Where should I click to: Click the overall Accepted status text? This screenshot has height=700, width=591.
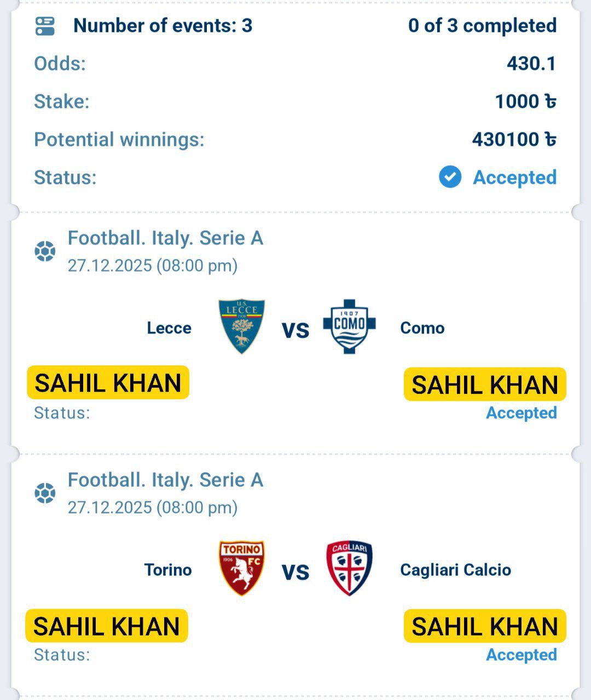514,177
